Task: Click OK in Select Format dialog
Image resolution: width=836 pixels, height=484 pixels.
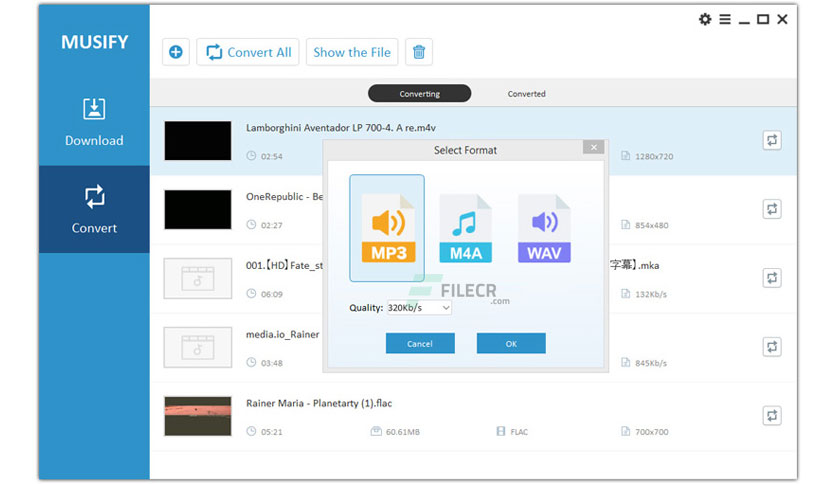Action: pos(511,343)
